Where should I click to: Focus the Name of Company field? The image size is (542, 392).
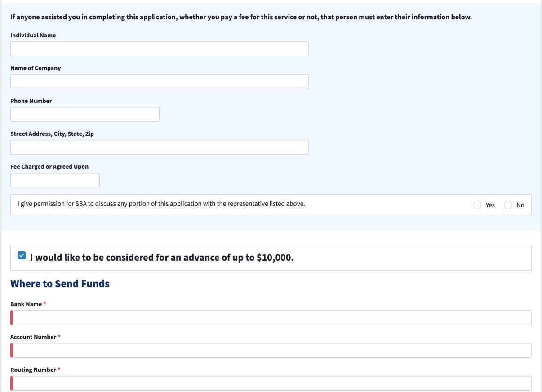[x=159, y=82]
